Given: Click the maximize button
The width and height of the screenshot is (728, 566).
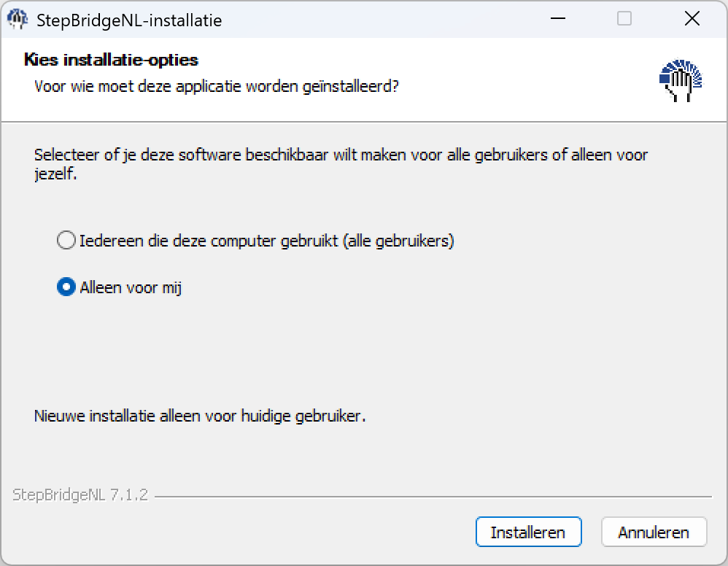Looking at the screenshot, I should (x=624, y=18).
